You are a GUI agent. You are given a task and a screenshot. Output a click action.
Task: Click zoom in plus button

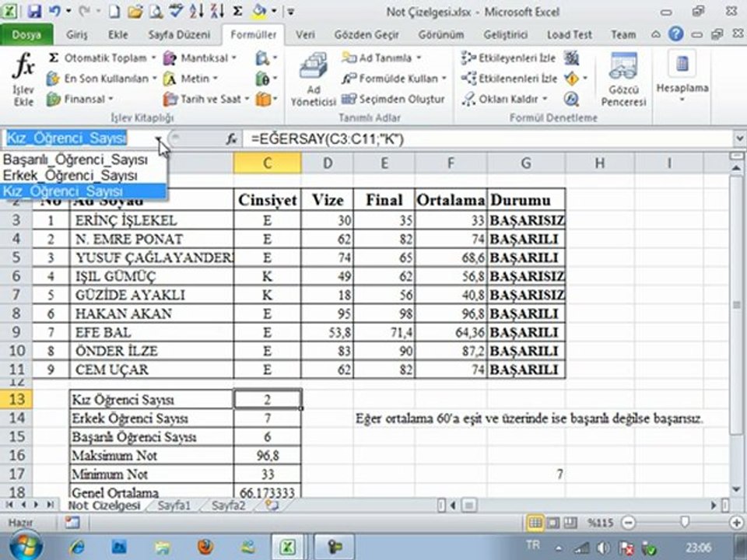coord(737,523)
